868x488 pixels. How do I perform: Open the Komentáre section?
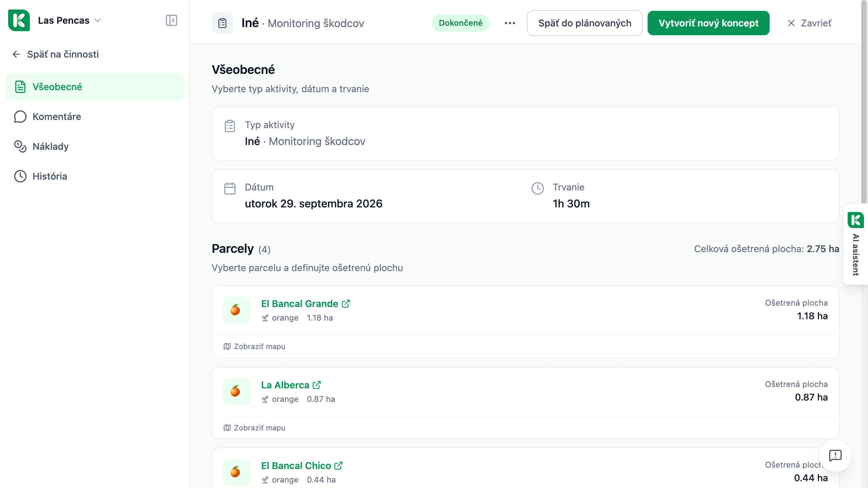point(94,117)
